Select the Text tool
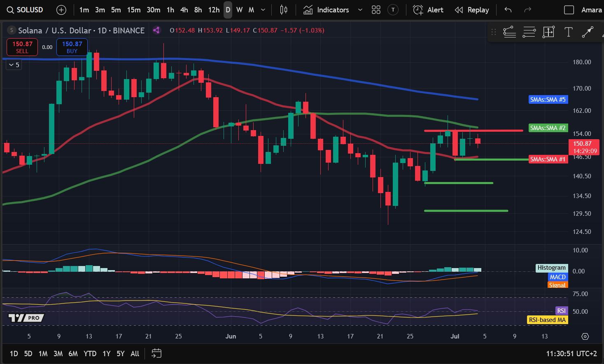The width and height of the screenshot is (604, 364). pos(568,32)
